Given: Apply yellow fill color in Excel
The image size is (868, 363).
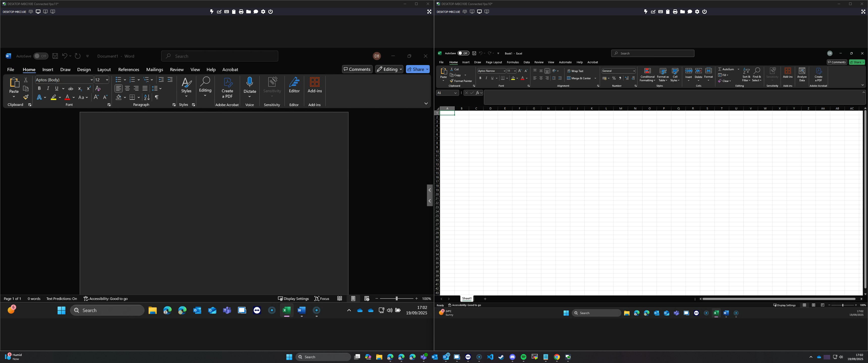Looking at the screenshot, I should click(513, 78).
